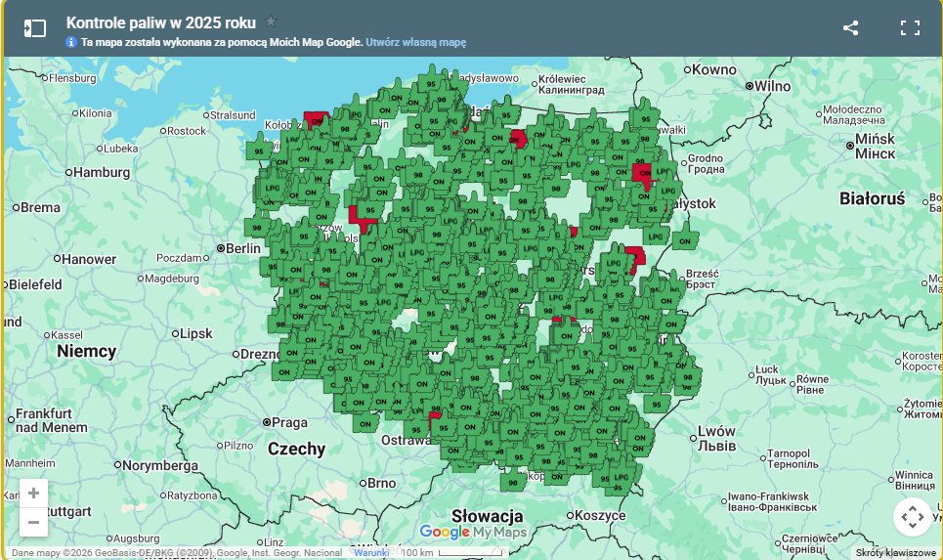
Task: Click the move/pan map control button
Action: pyautogui.click(x=911, y=516)
